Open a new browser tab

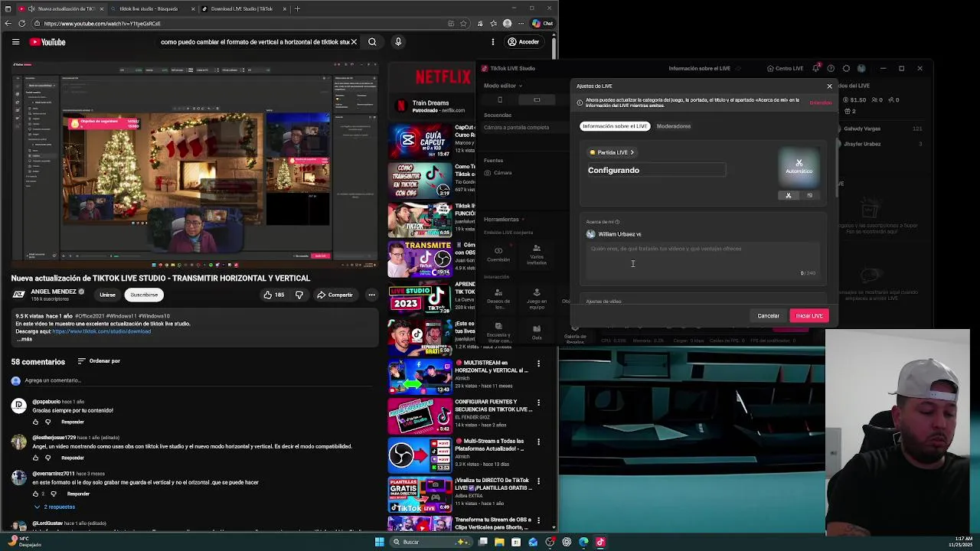[297, 8]
